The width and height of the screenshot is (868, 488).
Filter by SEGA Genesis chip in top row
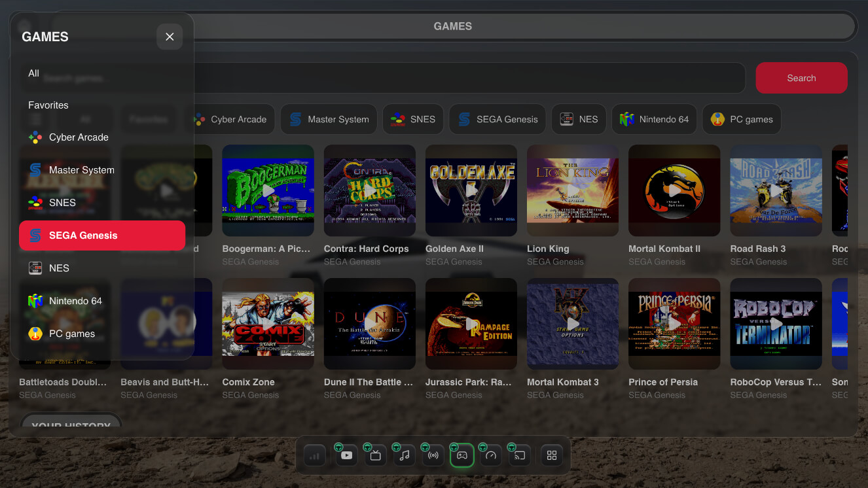coord(497,119)
